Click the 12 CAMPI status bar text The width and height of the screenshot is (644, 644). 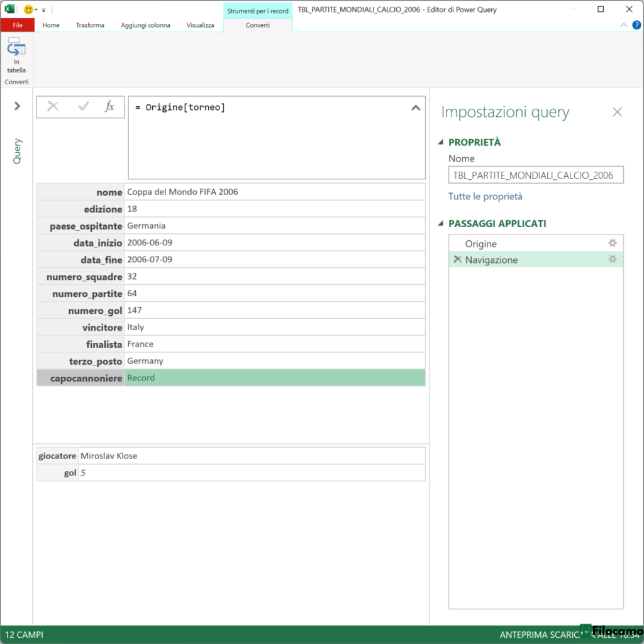pyautogui.click(x=25, y=635)
